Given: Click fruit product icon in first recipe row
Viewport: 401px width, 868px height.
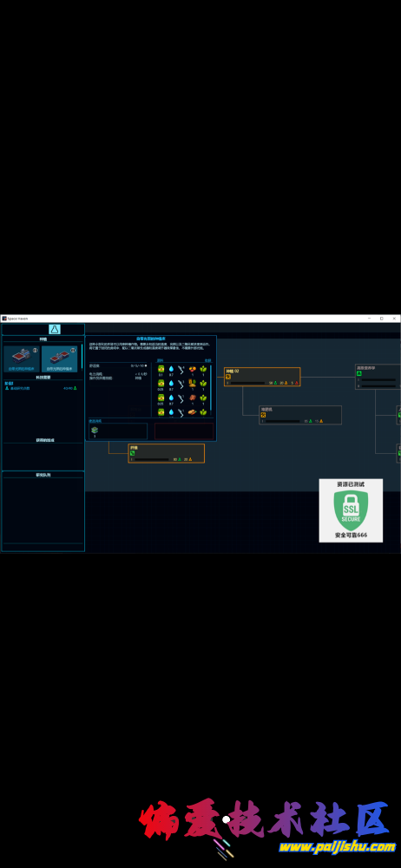Looking at the screenshot, I should click(192, 369).
